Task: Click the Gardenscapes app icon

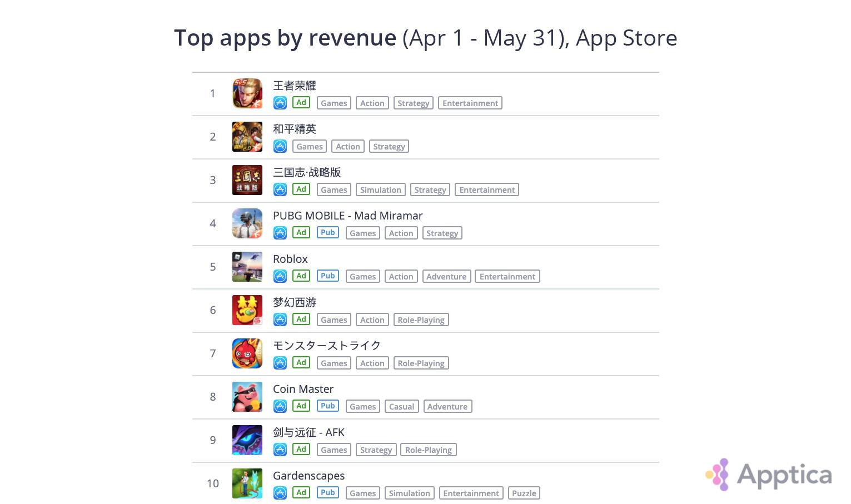Action: coord(247,483)
